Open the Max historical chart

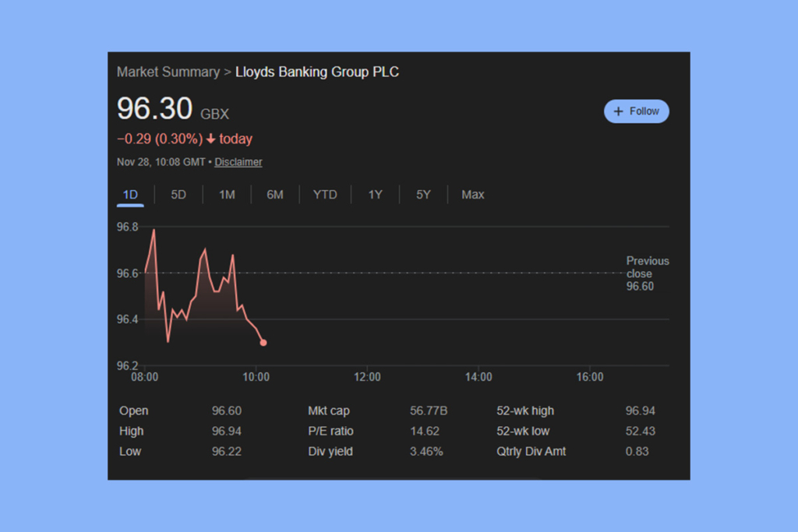pyautogui.click(x=472, y=194)
